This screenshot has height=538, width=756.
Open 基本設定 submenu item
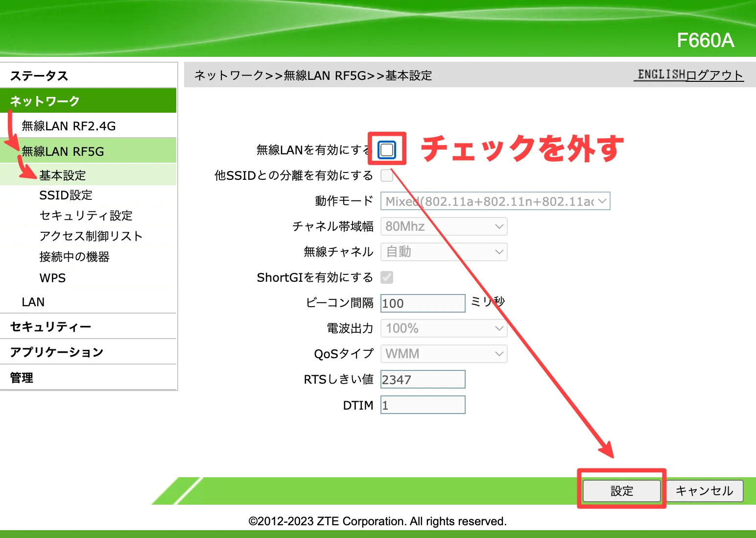(x=89, y=175)
